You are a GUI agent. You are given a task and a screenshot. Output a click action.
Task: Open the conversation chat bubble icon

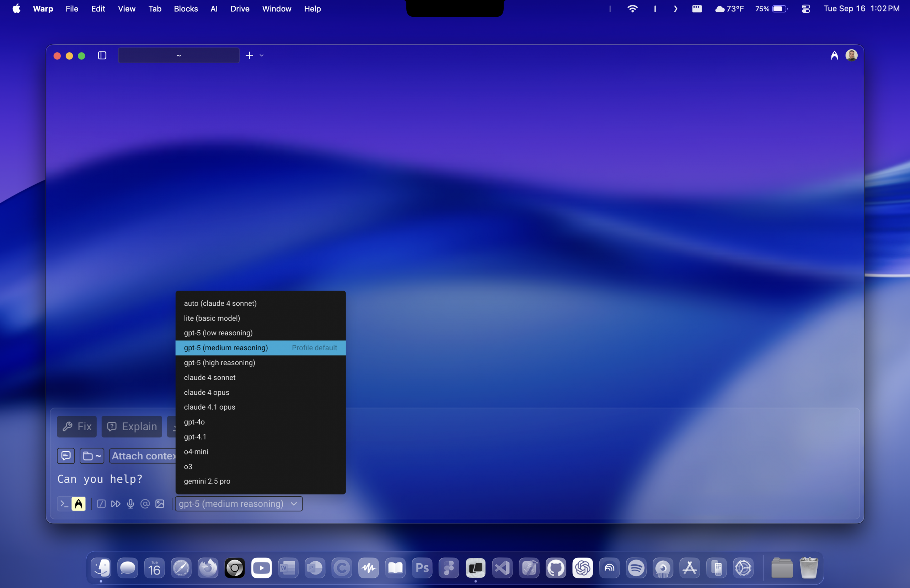pos(66,455)
